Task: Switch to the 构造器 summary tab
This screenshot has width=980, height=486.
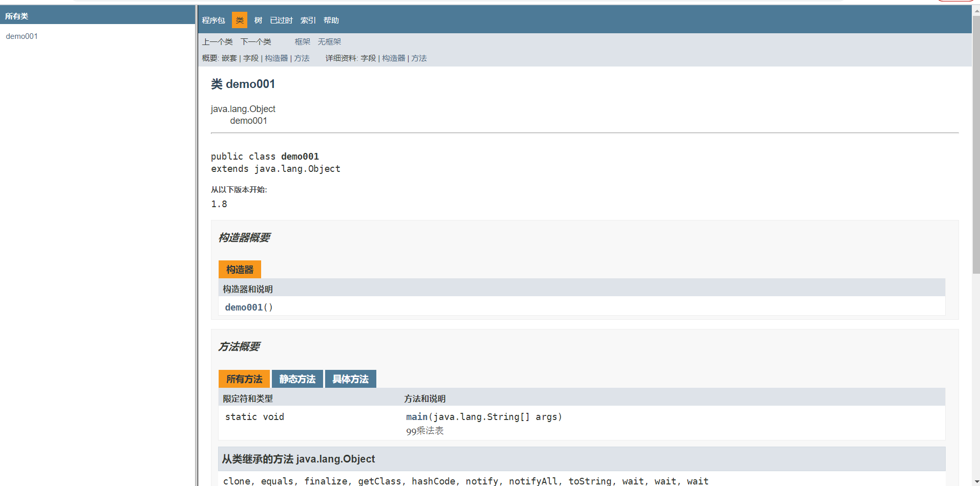Action: click(240, 269)
